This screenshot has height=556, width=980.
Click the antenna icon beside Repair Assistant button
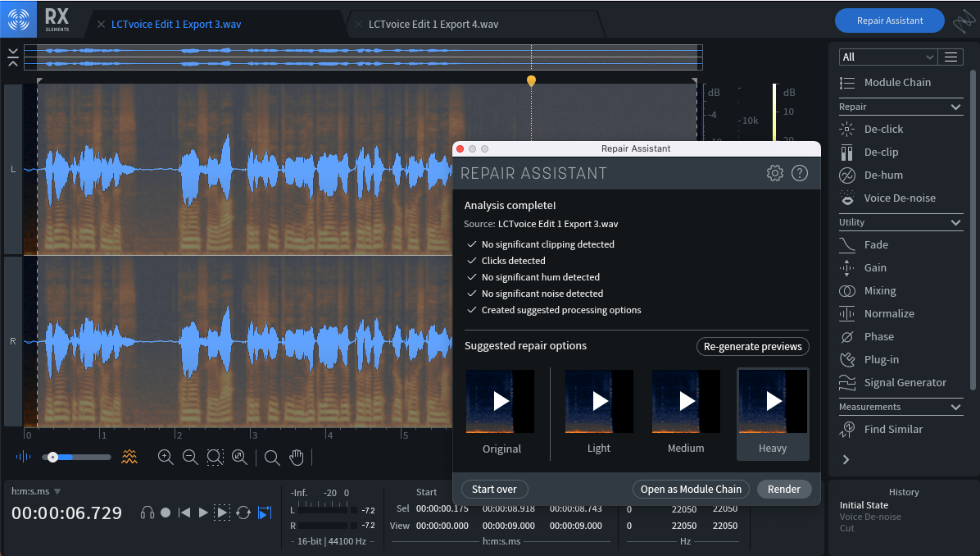pyautogui.click(x=964, y=21)
